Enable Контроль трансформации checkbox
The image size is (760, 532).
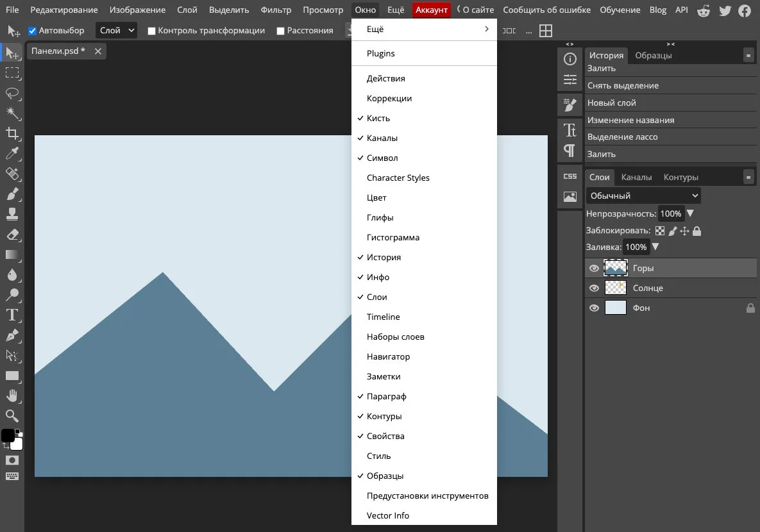coord(152,31)
